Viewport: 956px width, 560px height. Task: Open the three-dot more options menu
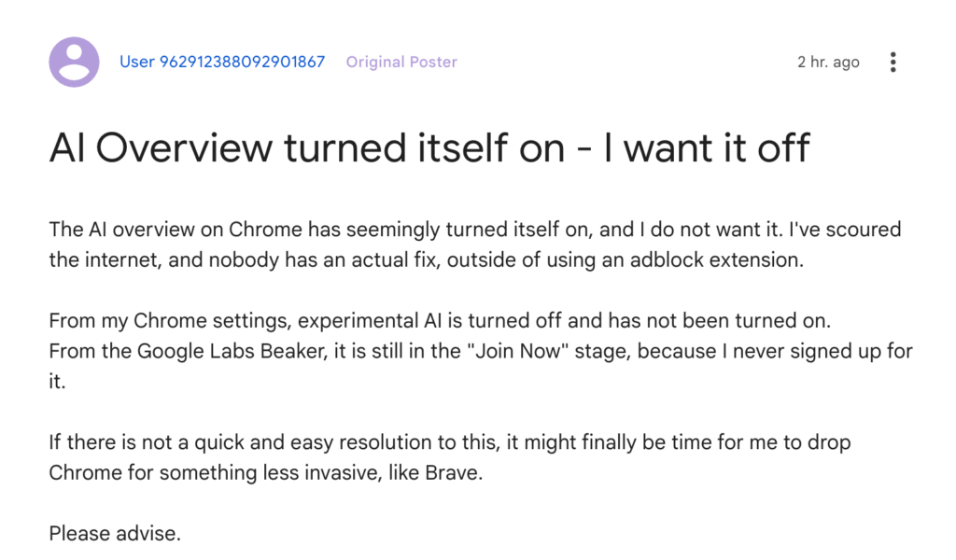coord(893,63)
